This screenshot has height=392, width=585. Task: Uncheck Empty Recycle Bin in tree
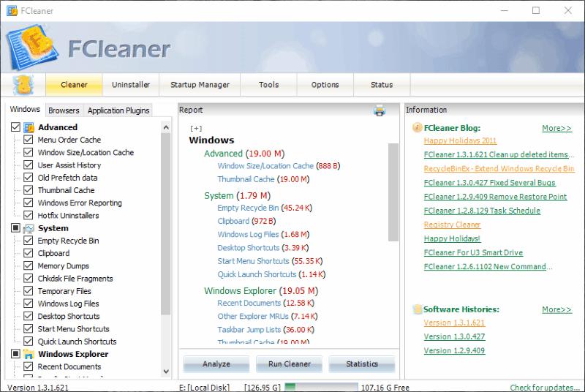(x=28, y=241)
